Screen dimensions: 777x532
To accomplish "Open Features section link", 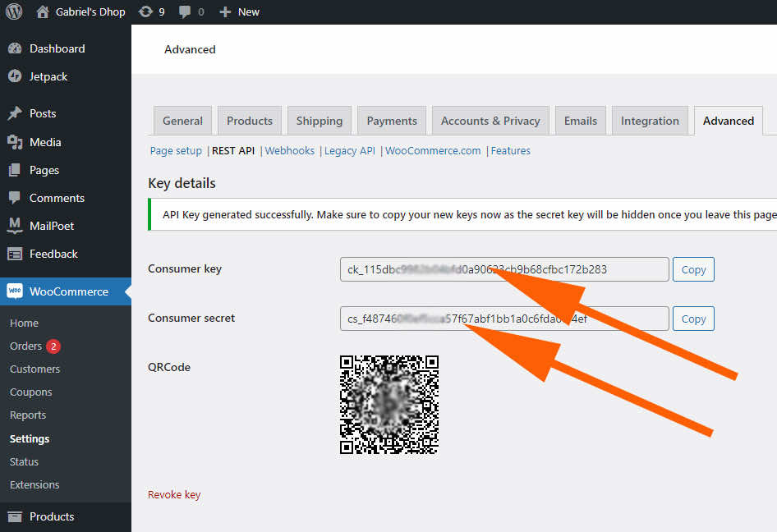I will [x=510, y=150].
